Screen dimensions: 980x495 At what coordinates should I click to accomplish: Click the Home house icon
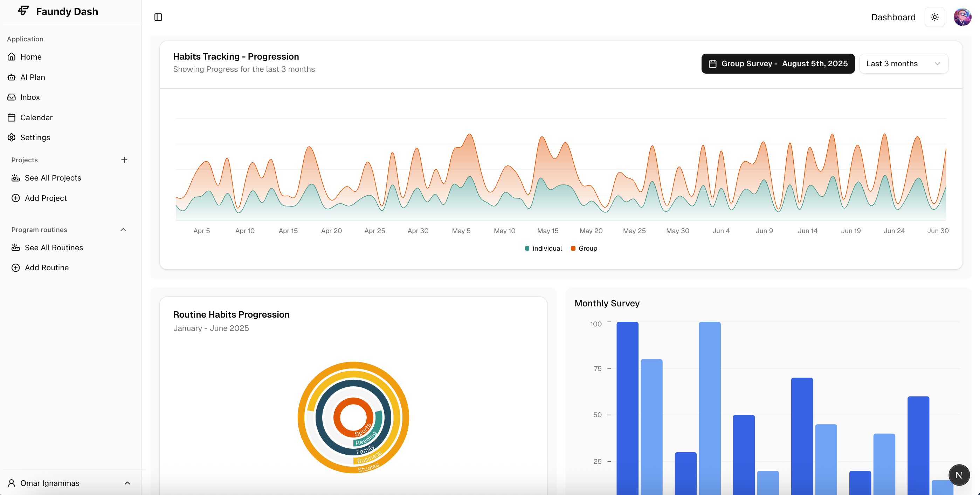12,57
